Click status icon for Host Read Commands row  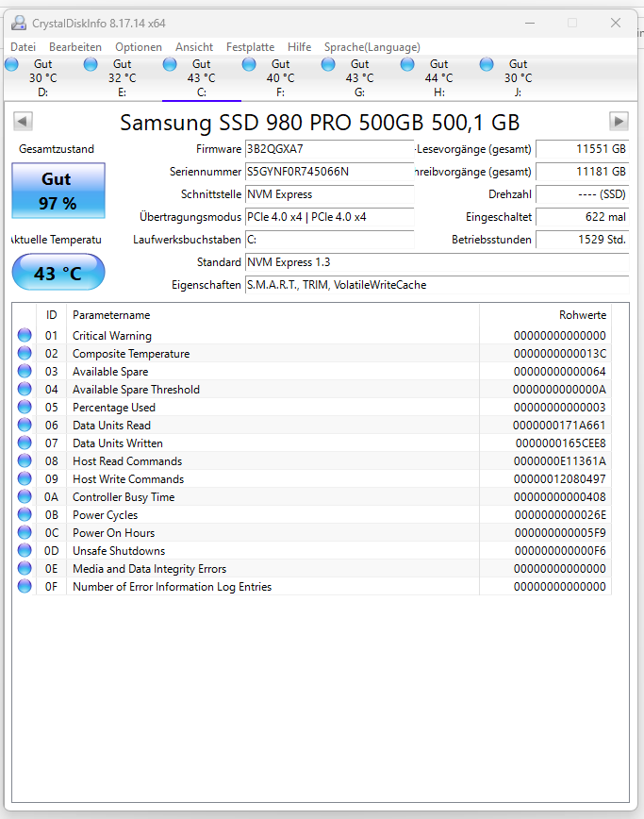click(25, 460)
